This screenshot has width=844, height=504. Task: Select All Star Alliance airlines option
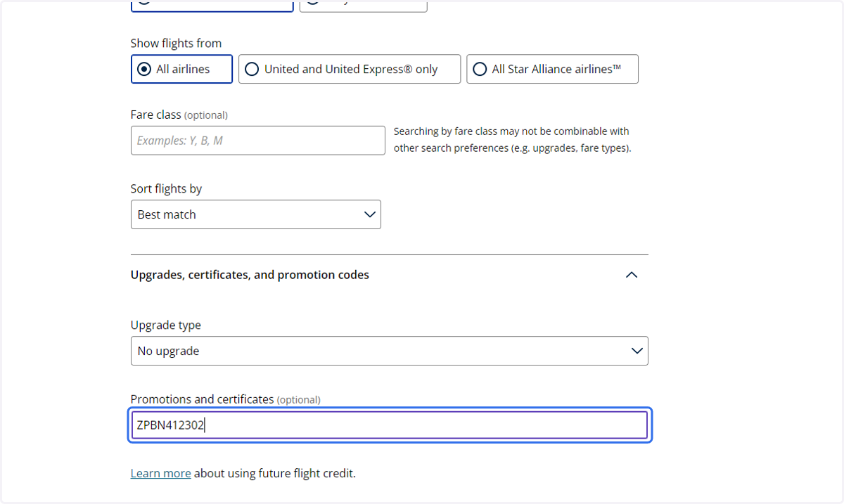click(552, 69)
